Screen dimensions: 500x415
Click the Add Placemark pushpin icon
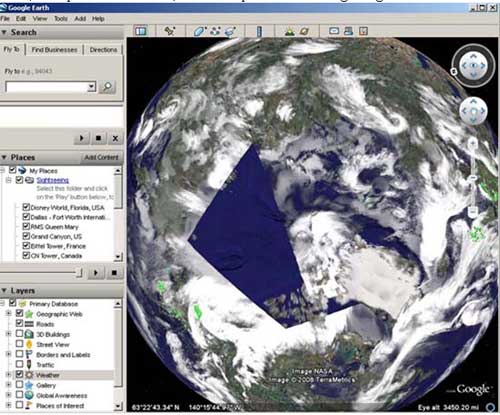170,31
